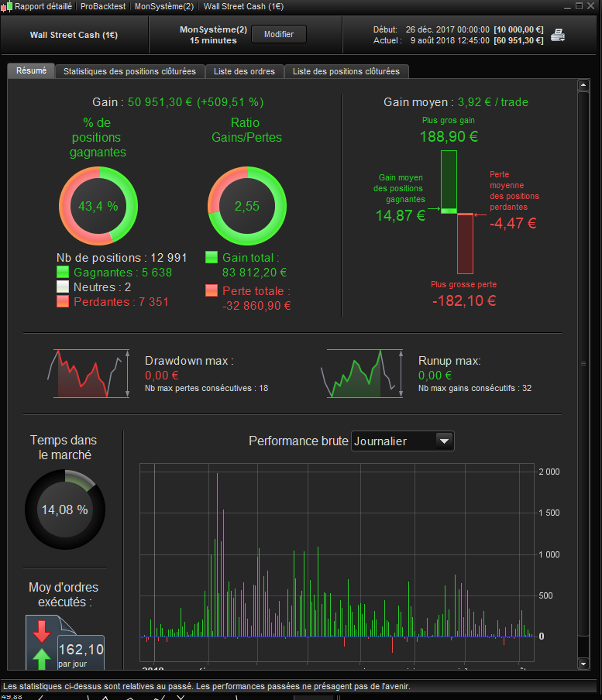Screen dimensions: 602x700
Task: Select the Résumé tab
Action: pyautogui.click(x=31, y=70)
